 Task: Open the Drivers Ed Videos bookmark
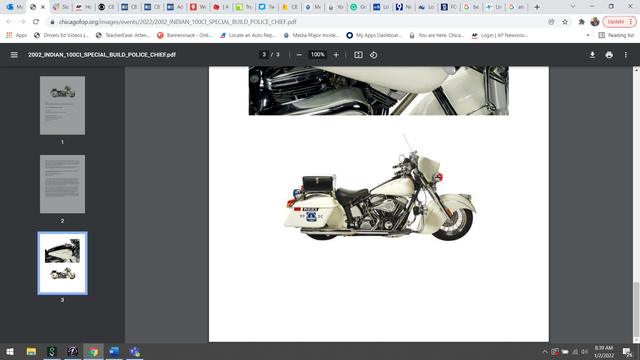pyautogui.click(x=61, y=36)
